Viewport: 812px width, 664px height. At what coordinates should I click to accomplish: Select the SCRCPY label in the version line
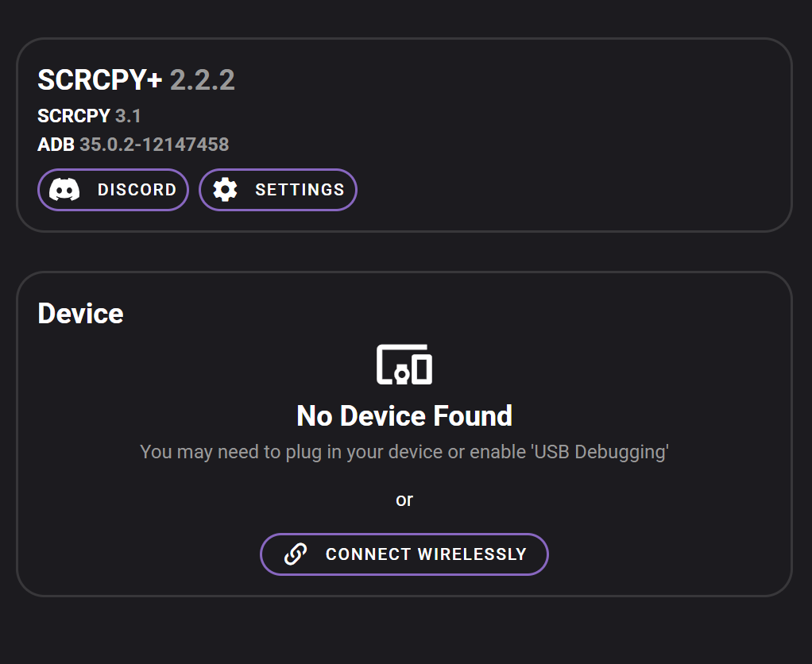pyautogui.click(x=74, y=116)
